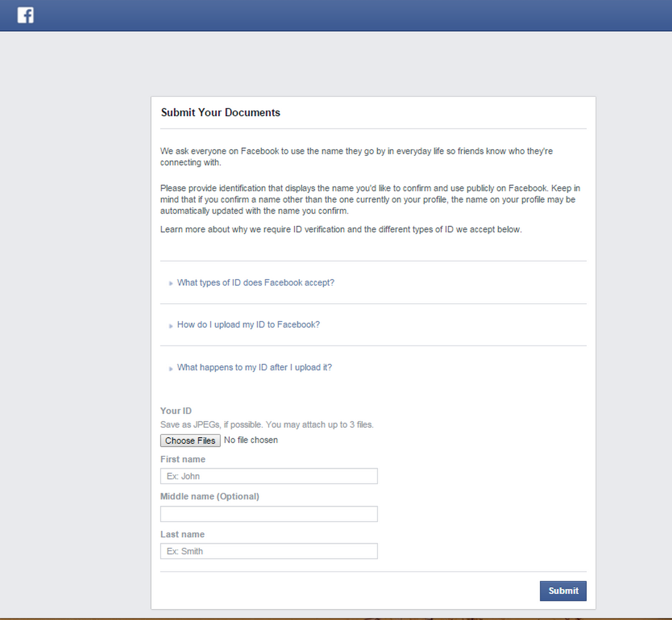Focus the Middle name input field
Viewport: 672px width, 620px height.
coord(269,514)
